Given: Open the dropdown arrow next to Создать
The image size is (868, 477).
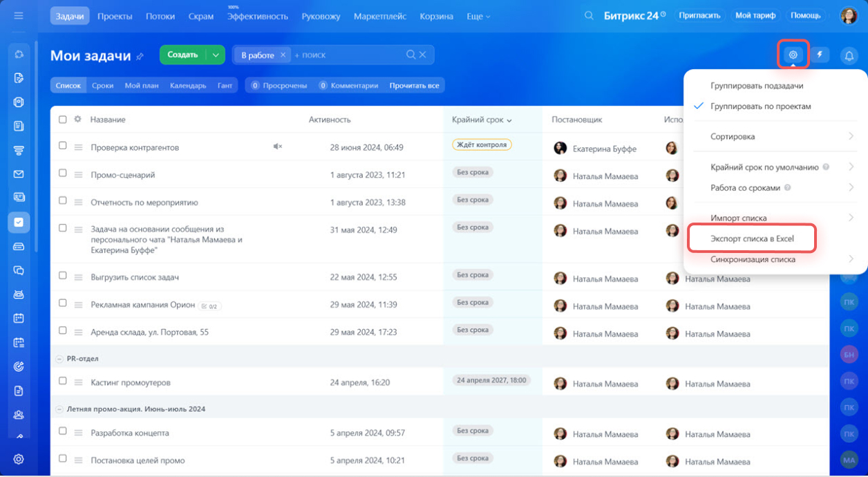Looking at the screenshot, I should (216, 55).
